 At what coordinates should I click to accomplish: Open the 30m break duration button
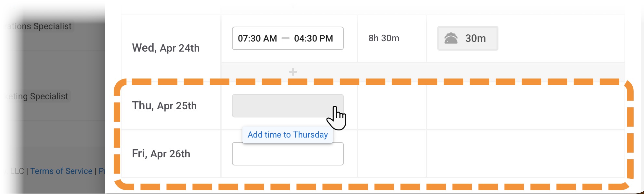468,38
